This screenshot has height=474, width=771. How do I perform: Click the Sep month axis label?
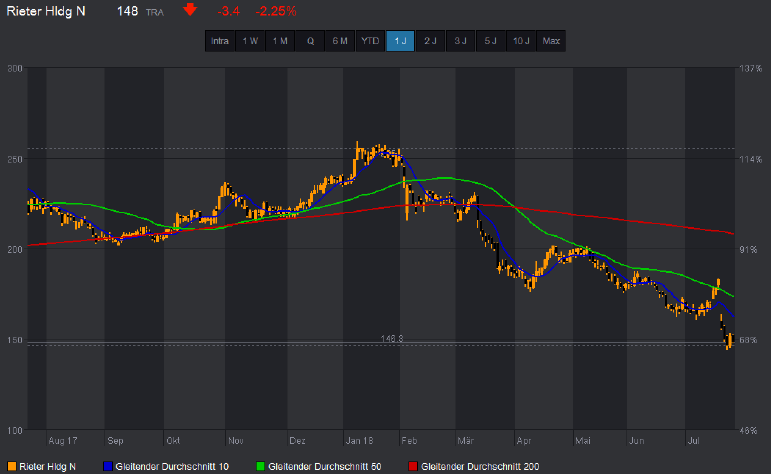tap(116, 441)
